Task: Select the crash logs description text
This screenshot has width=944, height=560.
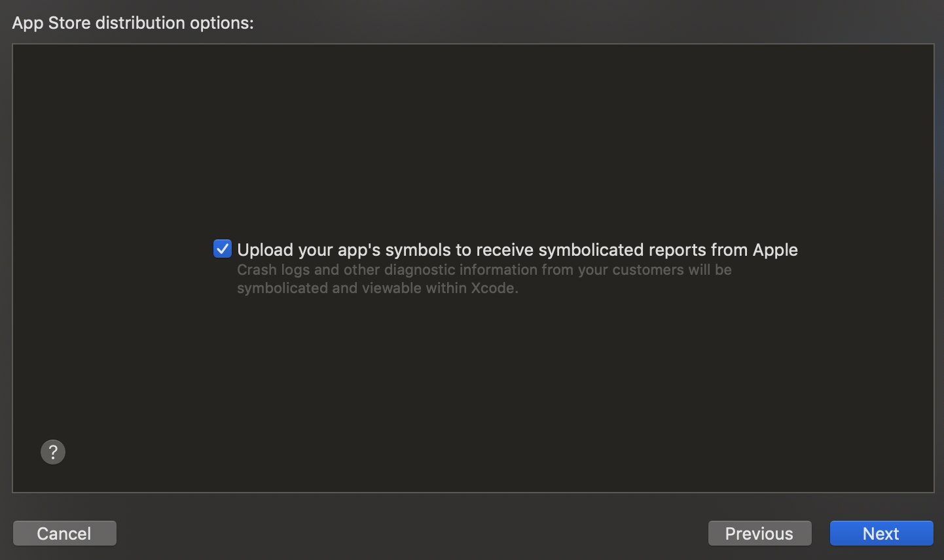Action: (x=484, y=270)
